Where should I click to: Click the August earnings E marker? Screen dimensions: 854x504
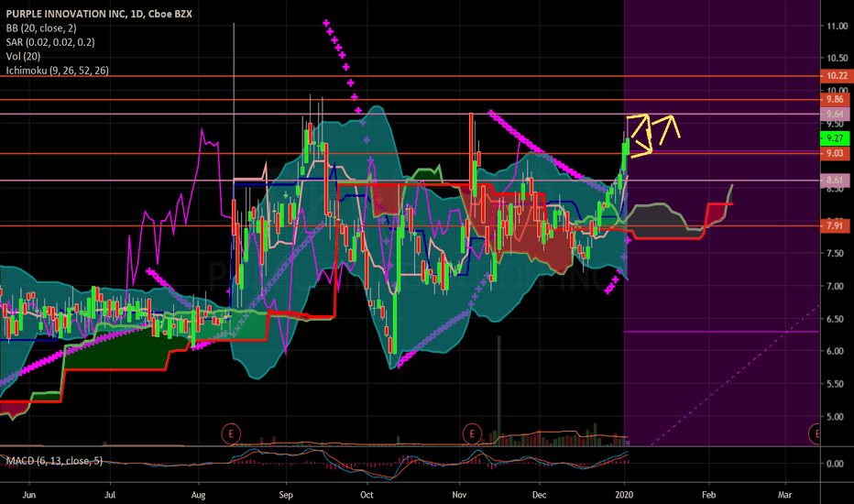pos(231,434)
